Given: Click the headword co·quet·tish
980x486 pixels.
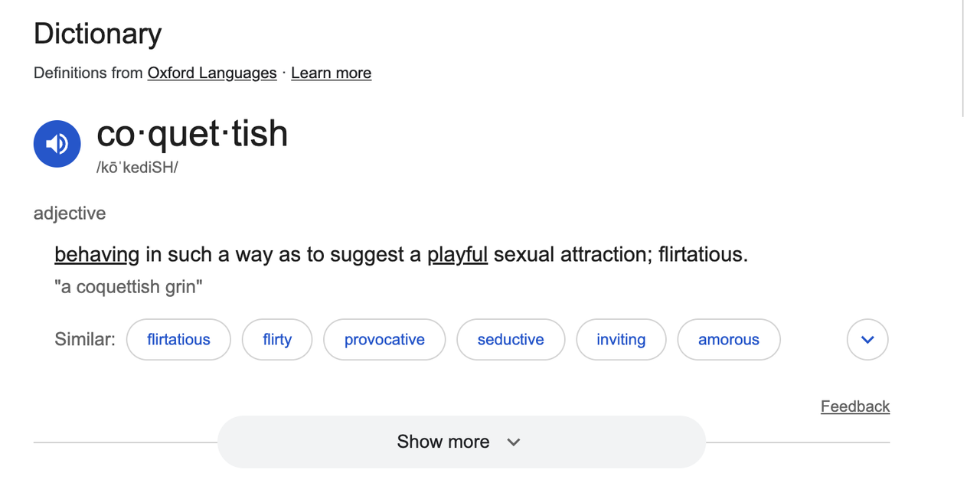Looking at the screenshot, I should (192, 134).
